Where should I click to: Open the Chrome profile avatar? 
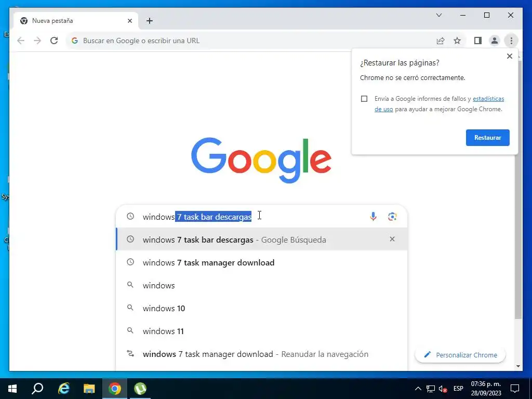tap(495, 41)
